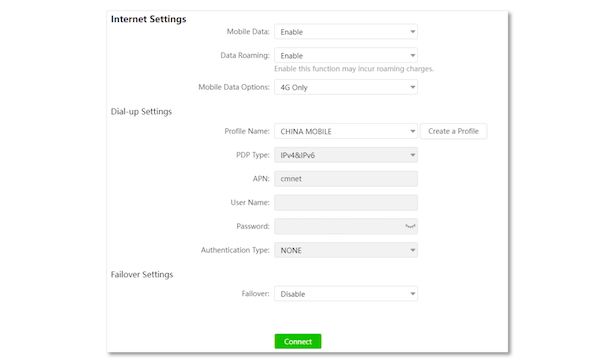
Task: Click the Authentication Type label
Action: click(x=235, y=250)
